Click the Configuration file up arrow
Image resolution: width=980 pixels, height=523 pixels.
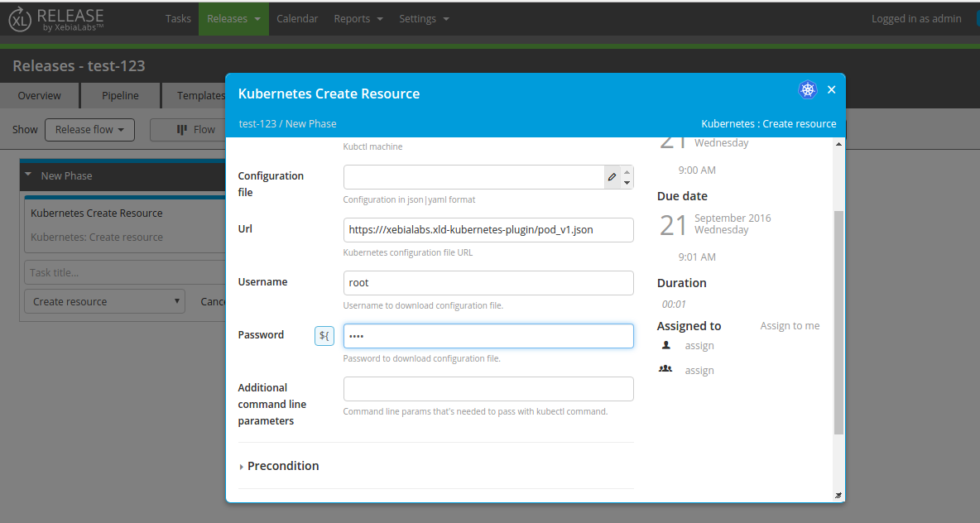627,172
